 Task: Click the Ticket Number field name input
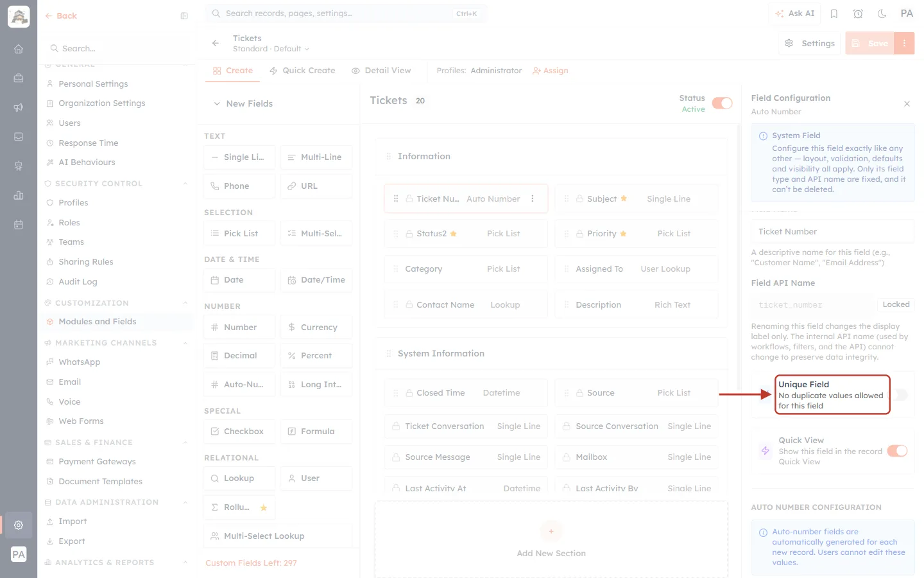point(832,232)
